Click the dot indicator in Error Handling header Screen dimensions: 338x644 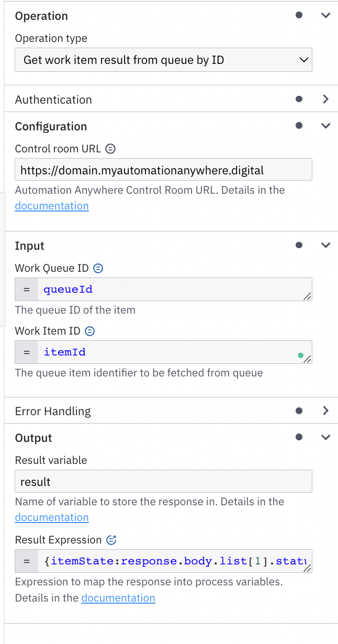[299, 410]
